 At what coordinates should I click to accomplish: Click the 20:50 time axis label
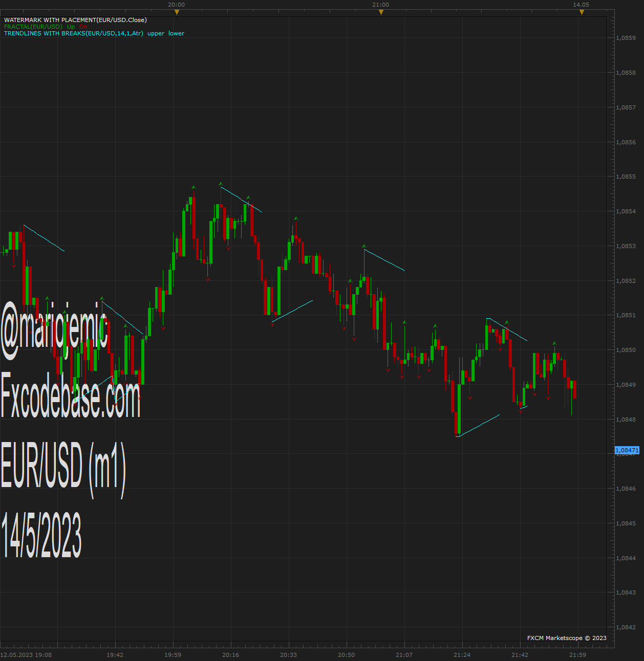[347, 655]
